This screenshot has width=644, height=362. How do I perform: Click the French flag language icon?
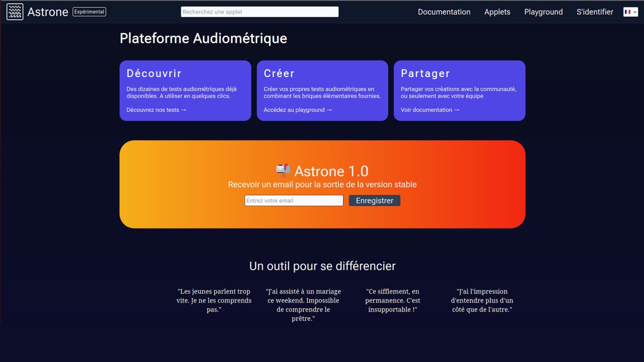click(628, 11)
